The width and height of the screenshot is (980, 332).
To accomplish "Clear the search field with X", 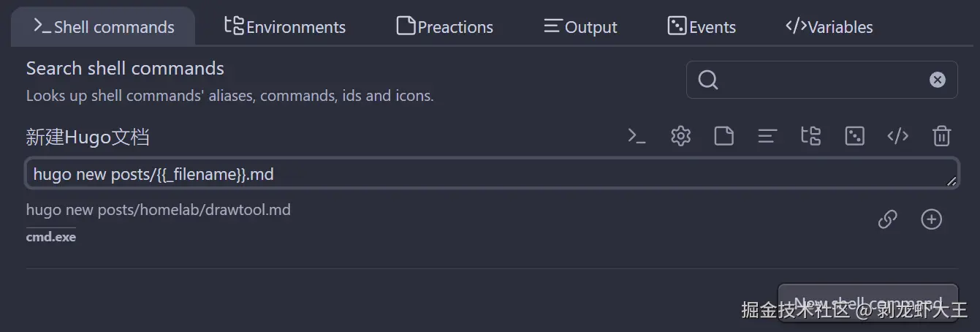I will pyautogui.click(x=937, y=80).
